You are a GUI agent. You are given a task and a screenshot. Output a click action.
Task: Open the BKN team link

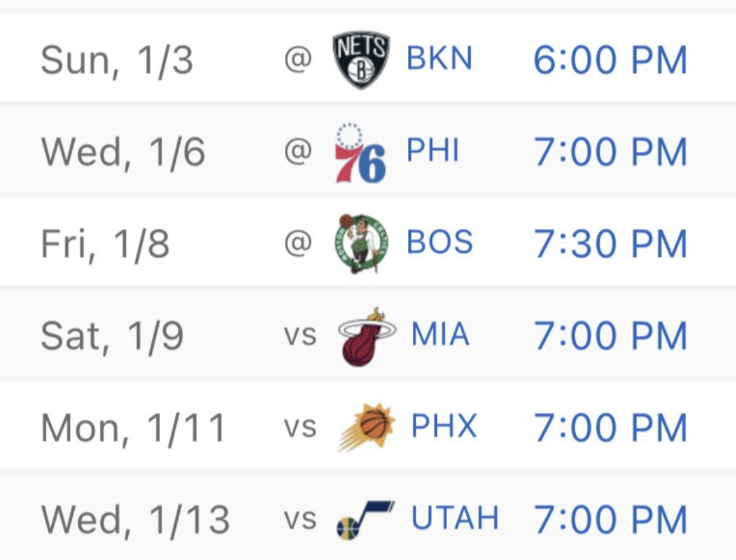point(440,59)
